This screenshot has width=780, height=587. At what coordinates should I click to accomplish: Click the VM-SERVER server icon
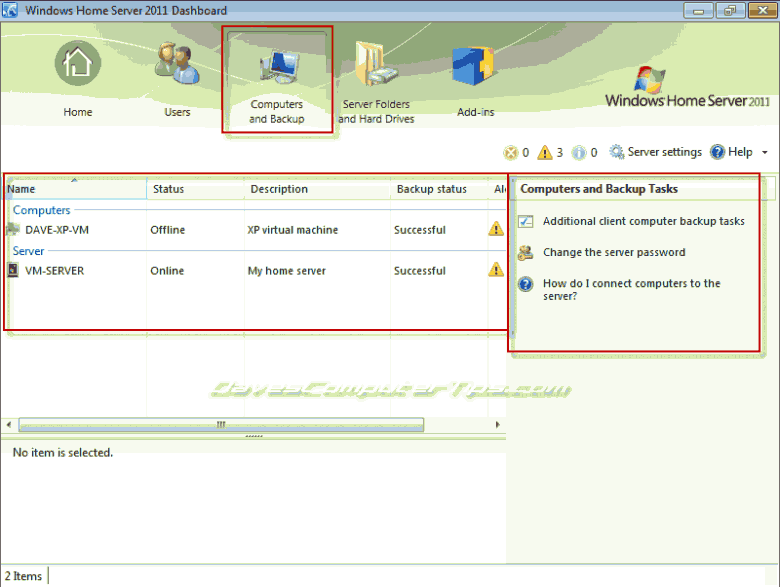(13, 270)
